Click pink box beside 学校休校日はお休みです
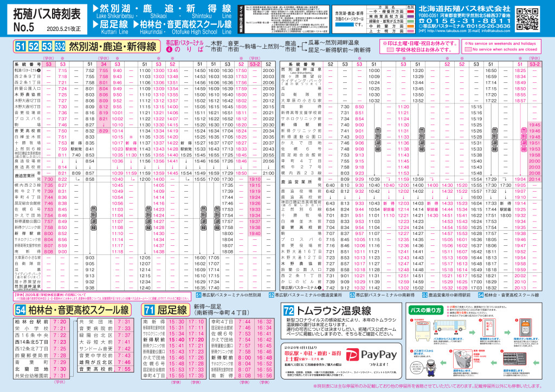Viewport: 555px width, 392px height. [391, 50]
